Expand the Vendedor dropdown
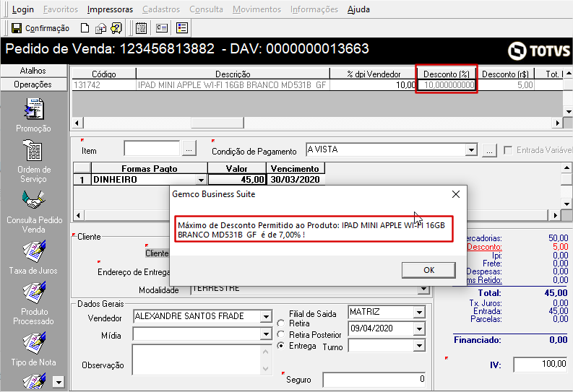 click(x=267, y=316)
